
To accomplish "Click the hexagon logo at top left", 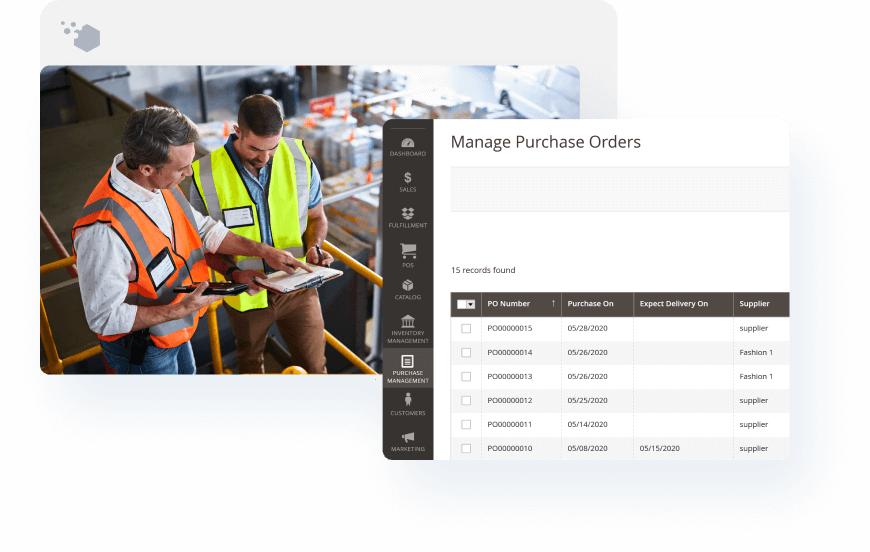I will coord(84,37).
